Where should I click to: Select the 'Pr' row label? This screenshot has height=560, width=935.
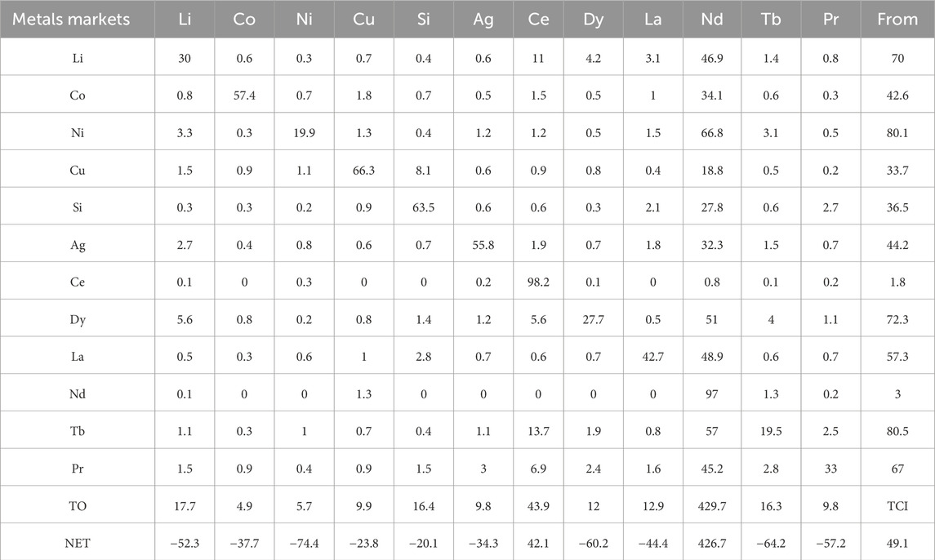point(78,469)
